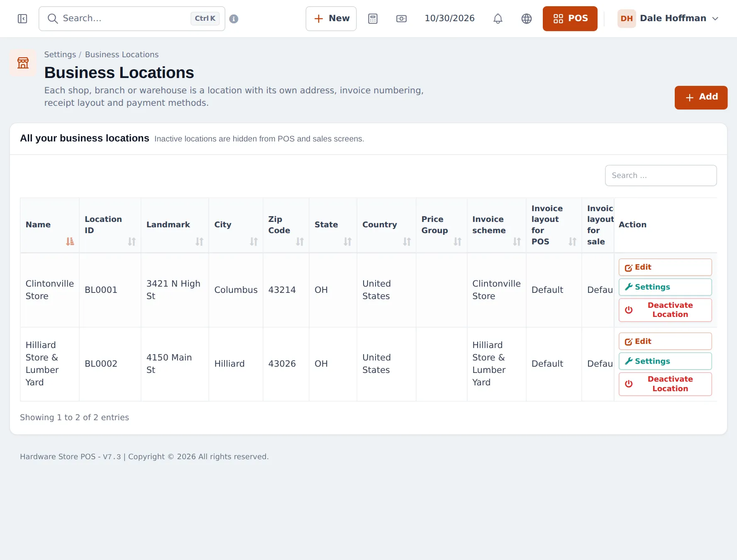The width and height of the screenshot is (737, 560).
Task: Click the cash register money icon
Action: pyautogui.click(x=401, y=19)
